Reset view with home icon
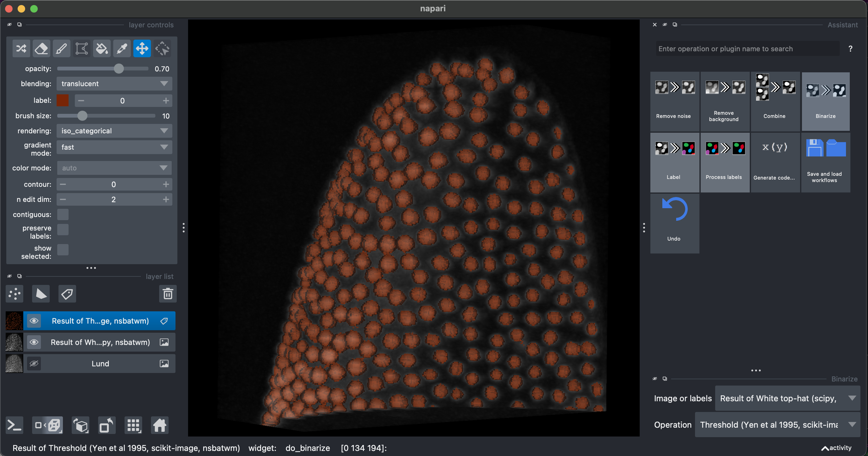 click(x=160, y=425)
